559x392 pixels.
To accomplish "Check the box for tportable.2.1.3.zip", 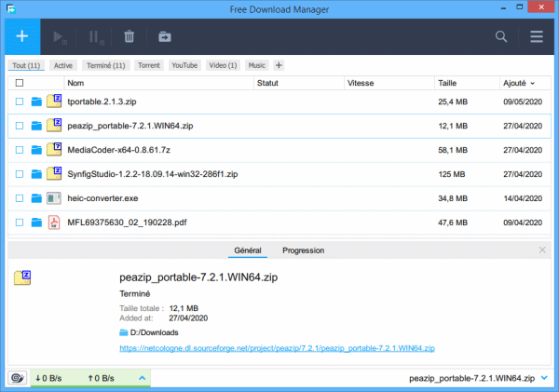I will (x=20, y=101).
